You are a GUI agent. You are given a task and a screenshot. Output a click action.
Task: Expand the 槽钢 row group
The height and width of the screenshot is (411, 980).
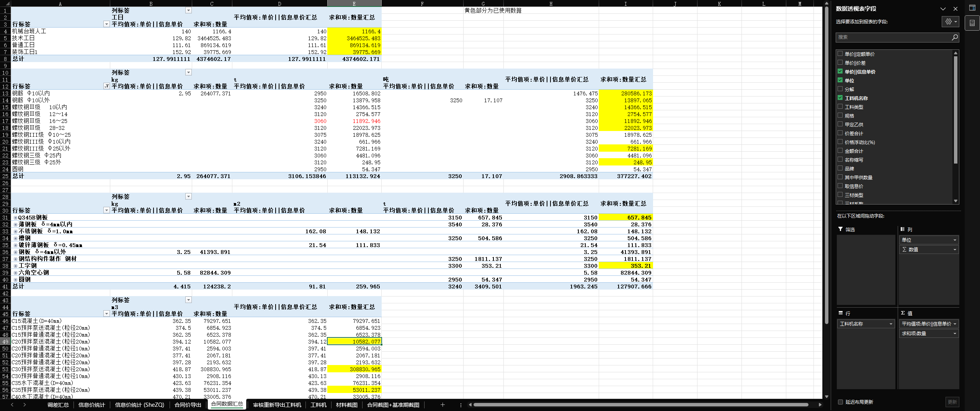[x=16, y=238]
